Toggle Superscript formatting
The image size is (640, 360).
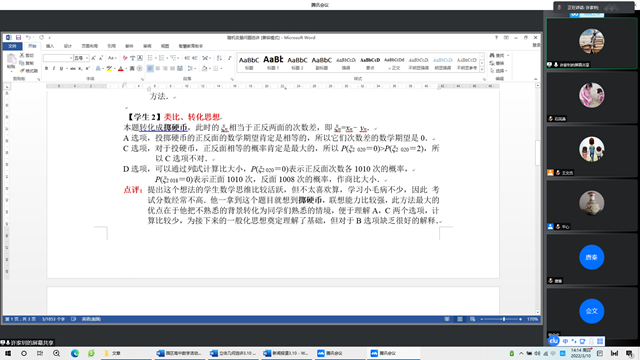coord(87,69)
